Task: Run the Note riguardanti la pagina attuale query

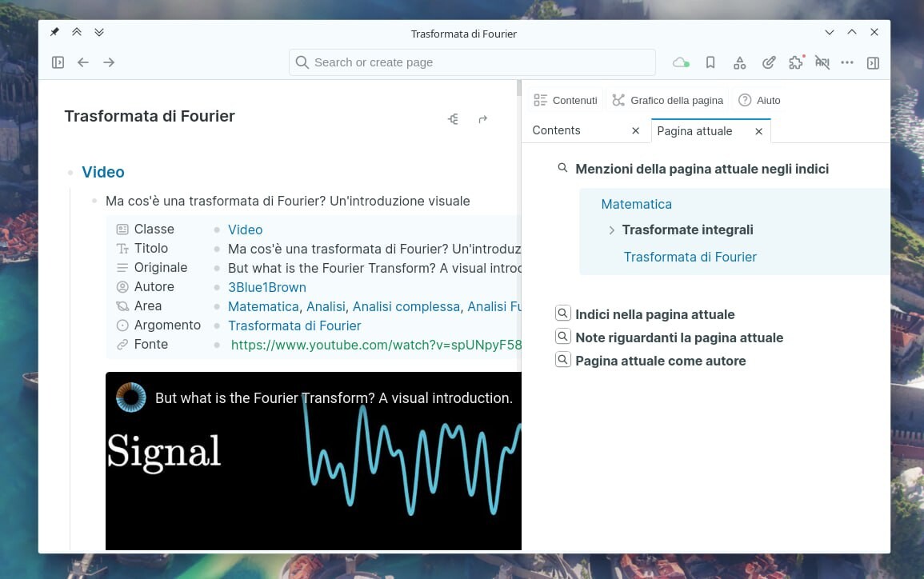Action: [x=562, y=337]
